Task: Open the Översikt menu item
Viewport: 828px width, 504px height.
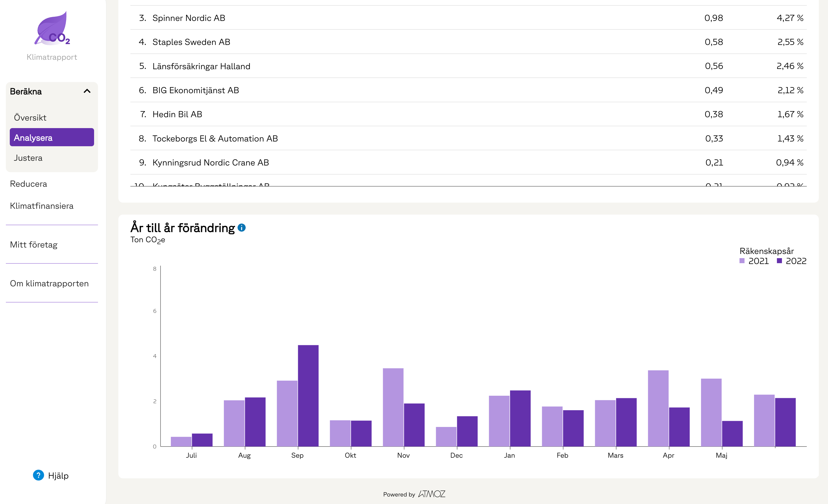Action: click(x=30, y=117)
